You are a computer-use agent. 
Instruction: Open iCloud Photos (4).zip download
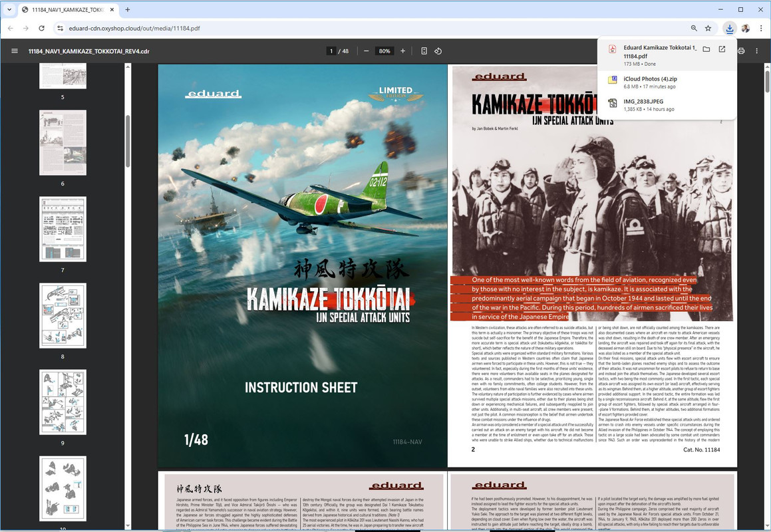pyautogui.click(x=667, y=82)
